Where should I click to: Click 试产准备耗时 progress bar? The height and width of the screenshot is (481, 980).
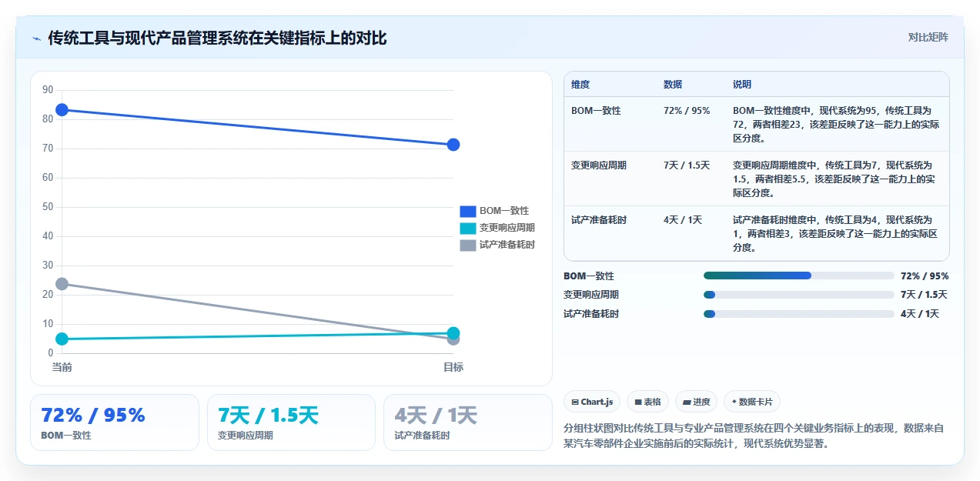tap(799, 314)
